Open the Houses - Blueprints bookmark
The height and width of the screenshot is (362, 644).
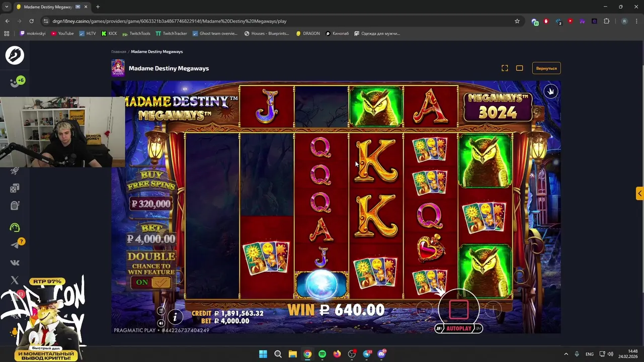tap(267, 34)
